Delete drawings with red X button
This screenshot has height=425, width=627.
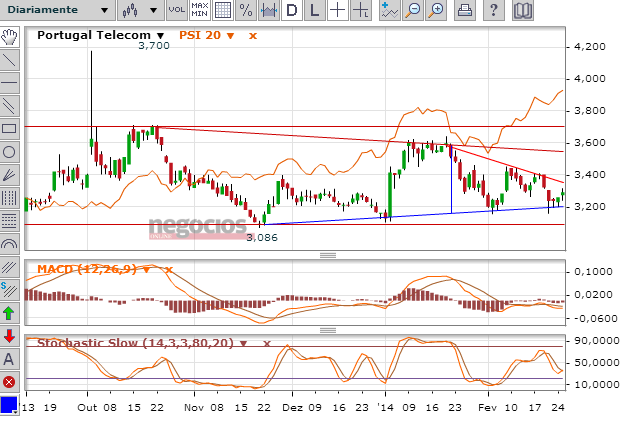click(x=9, y=382)
